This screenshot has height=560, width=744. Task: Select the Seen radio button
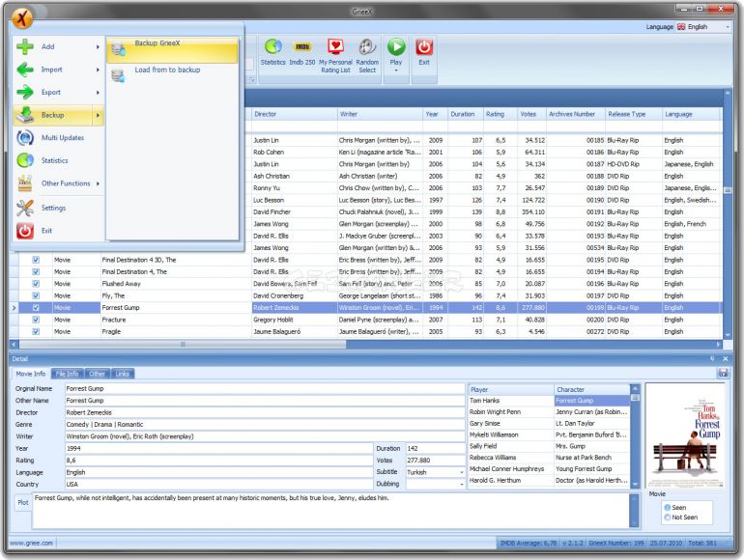[668, 507]
